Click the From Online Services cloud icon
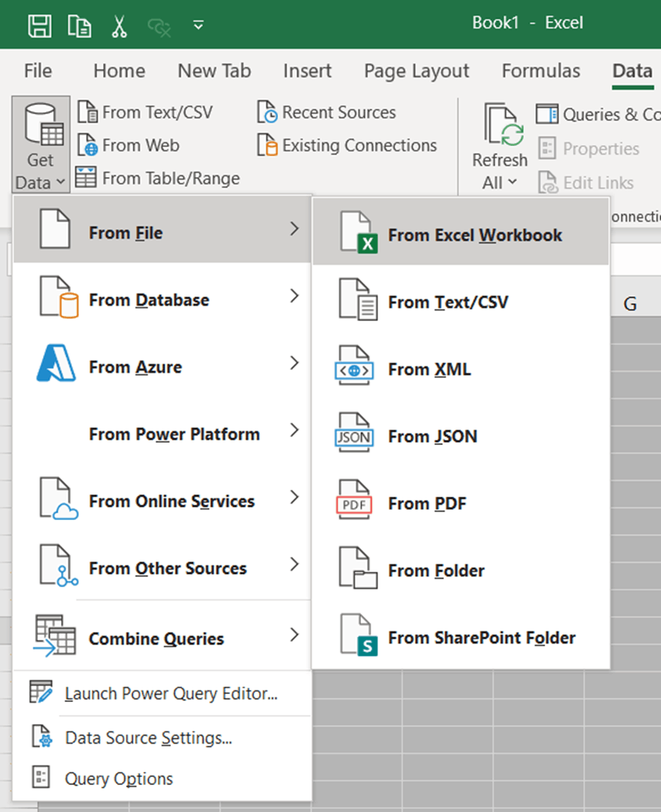 [58, 498]
